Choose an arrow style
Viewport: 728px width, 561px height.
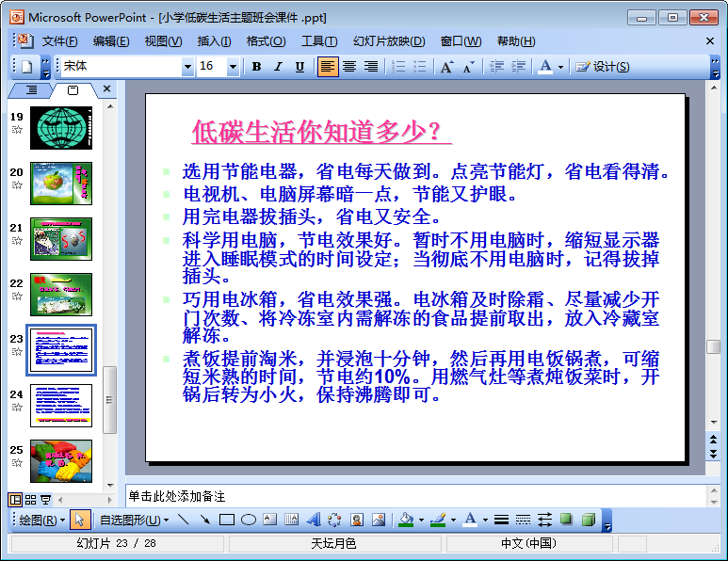544,520
